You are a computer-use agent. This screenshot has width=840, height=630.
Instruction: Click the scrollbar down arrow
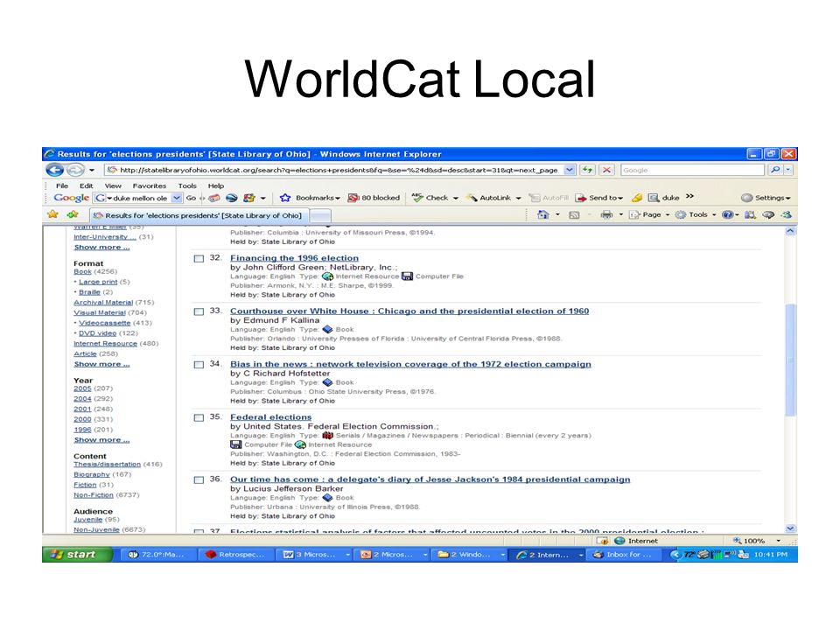click(x=790, y=528)
